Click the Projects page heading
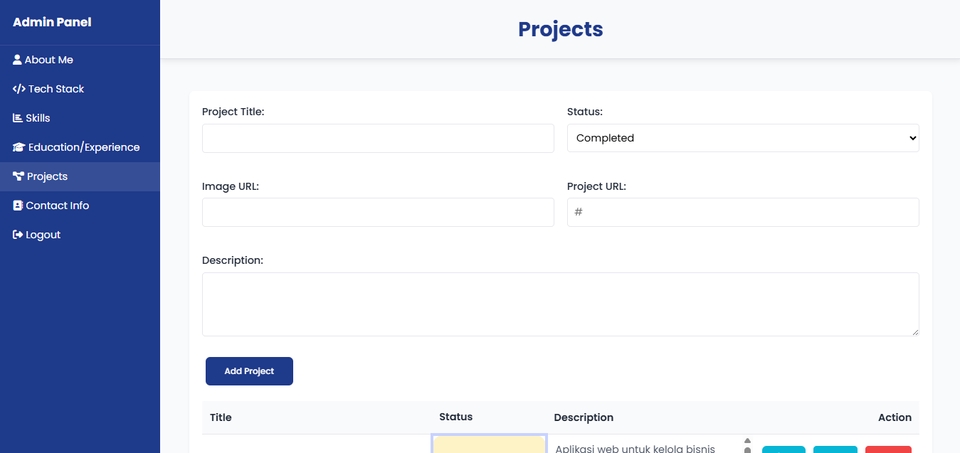The height and width of the screenshot is (453, 960). coord(560,29)
